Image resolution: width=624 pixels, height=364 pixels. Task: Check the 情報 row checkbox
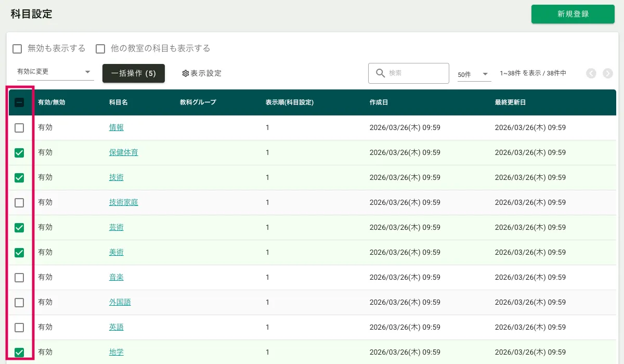(x=19, y=128)
